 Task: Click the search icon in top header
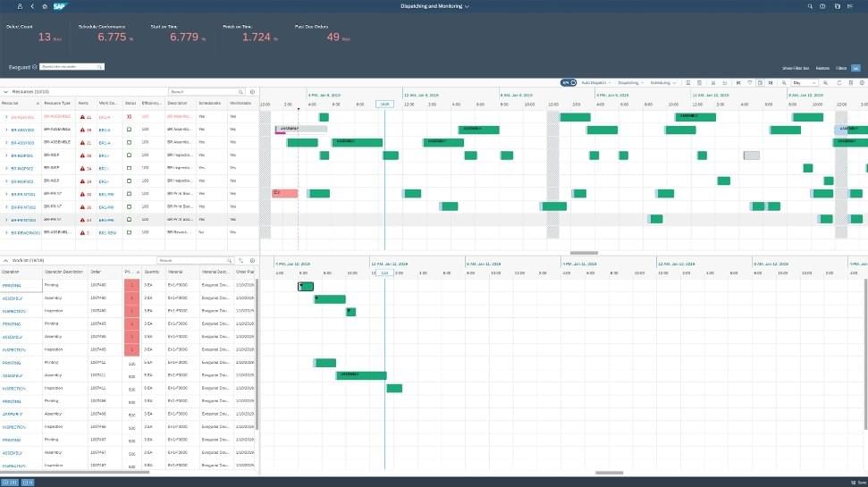click(811, 6)
